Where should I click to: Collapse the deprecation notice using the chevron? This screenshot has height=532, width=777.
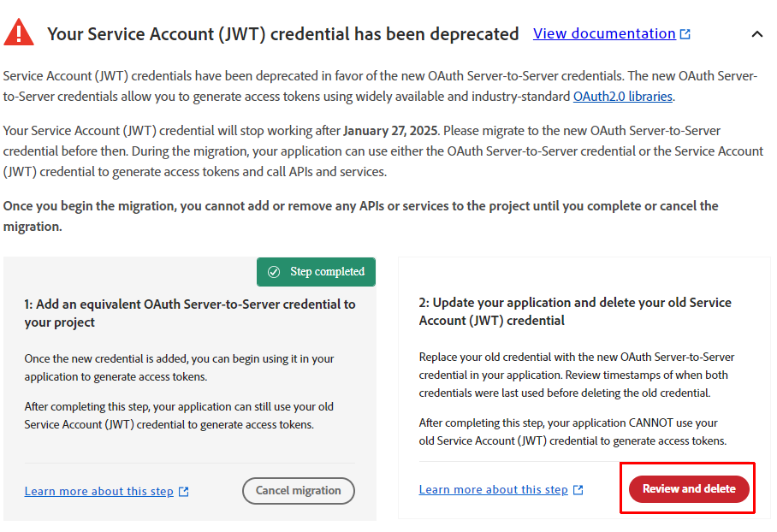[x=756, y=34]
